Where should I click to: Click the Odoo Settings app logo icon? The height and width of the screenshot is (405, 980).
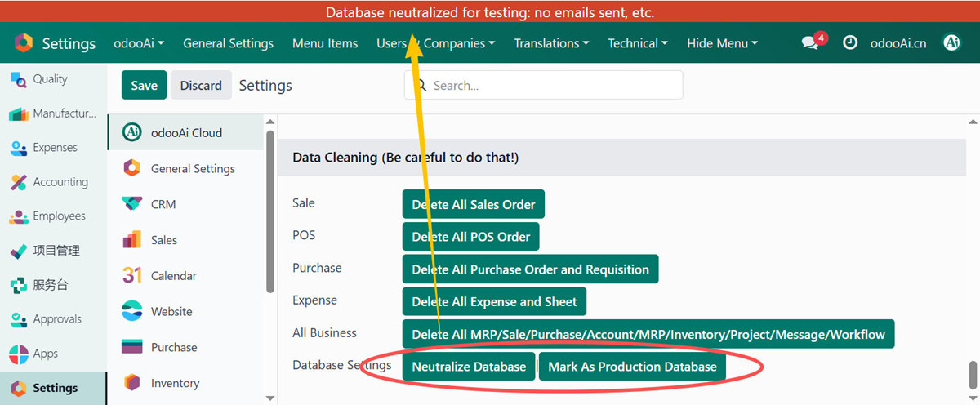coord(24,43)
